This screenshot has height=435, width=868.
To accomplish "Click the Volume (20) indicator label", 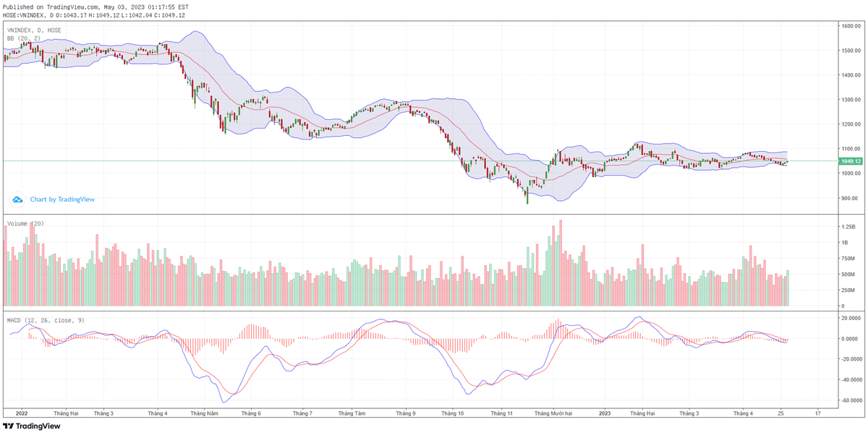I will [x=25, y=223].
